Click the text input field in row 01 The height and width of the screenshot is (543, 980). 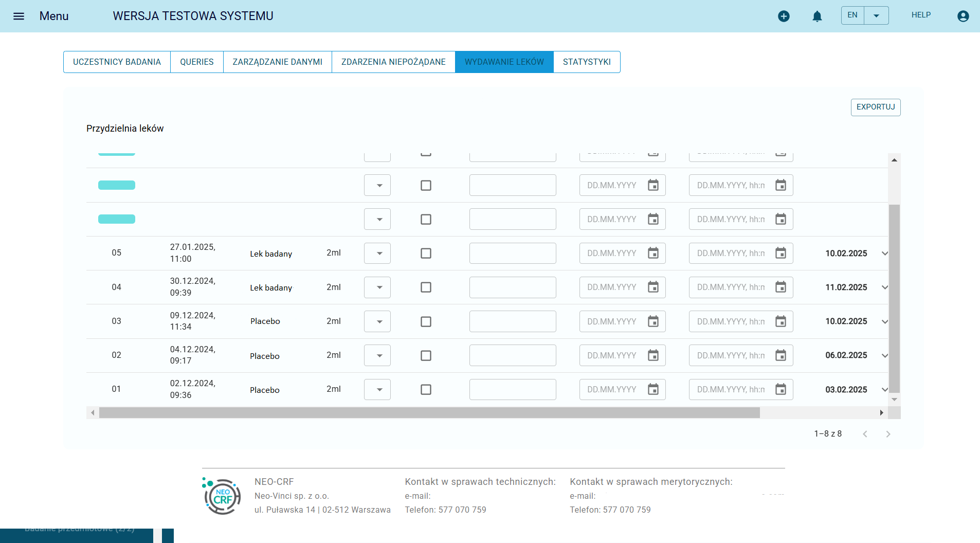click(x=513, y=389)
